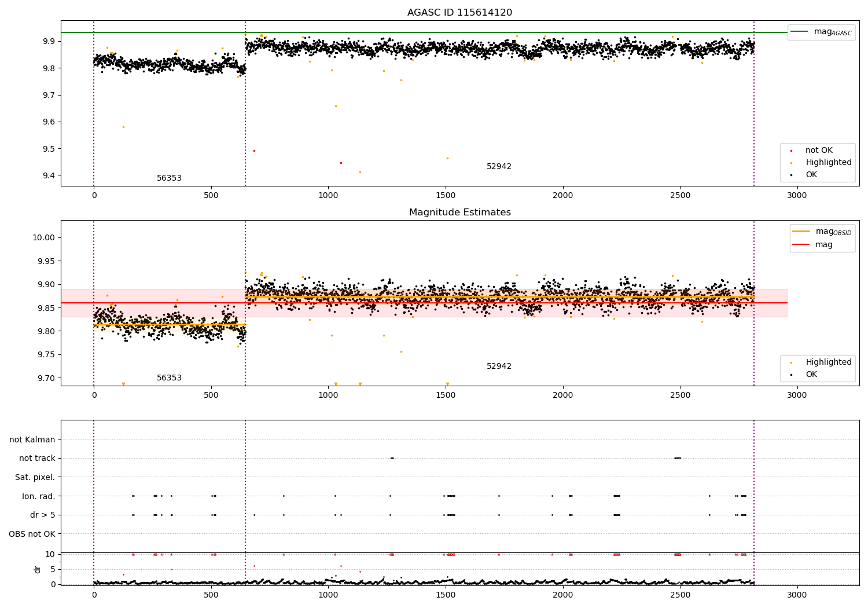This screenshot has height=608, width=868.
Task: Click the 9.4 y-axis tick in top plot
Action: click(48, 176)
